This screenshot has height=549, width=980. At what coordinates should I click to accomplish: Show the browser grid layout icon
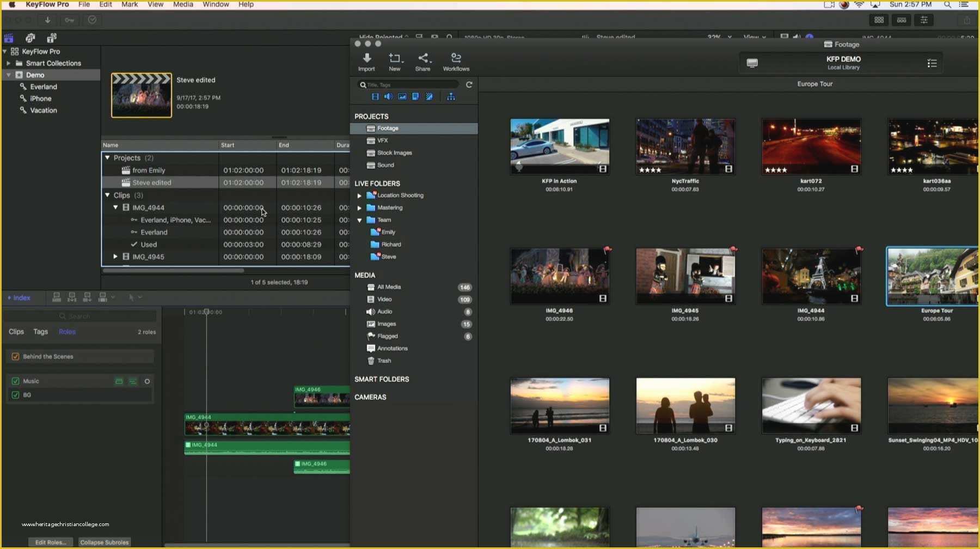879,20
